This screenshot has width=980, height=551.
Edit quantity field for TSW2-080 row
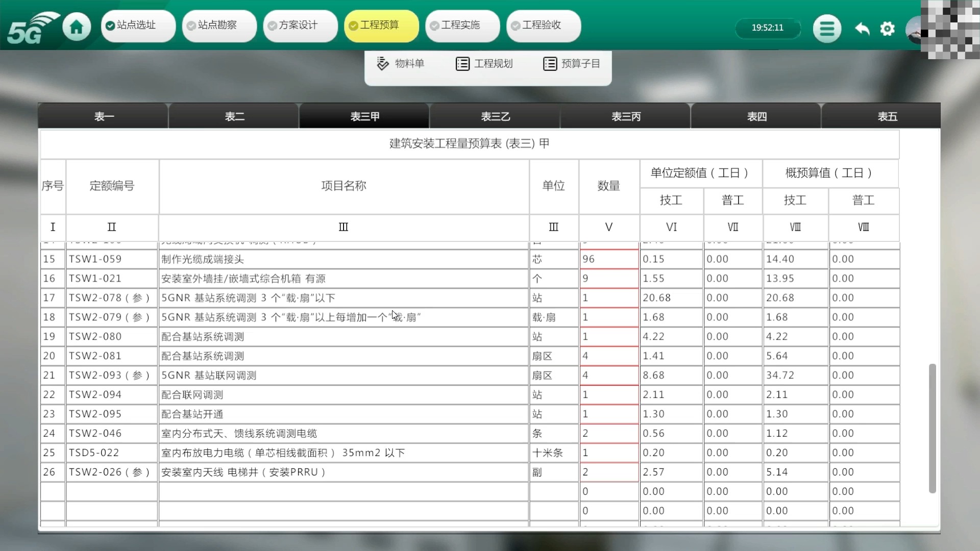click(x=609, y=337)
